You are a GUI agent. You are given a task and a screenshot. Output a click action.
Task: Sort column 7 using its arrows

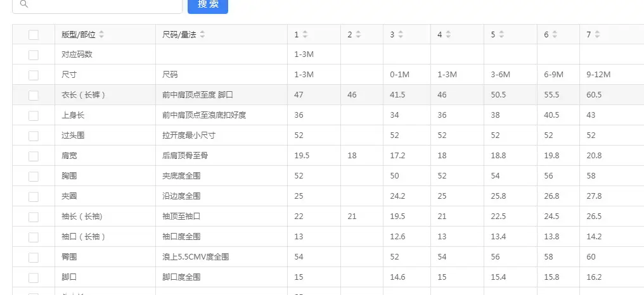coord(596,35)
